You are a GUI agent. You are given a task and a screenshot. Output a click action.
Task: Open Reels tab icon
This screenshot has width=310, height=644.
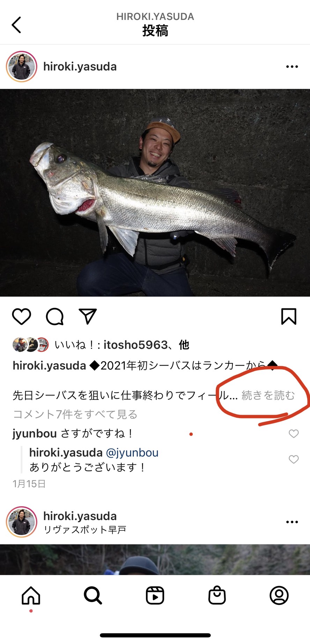point(155,595)
